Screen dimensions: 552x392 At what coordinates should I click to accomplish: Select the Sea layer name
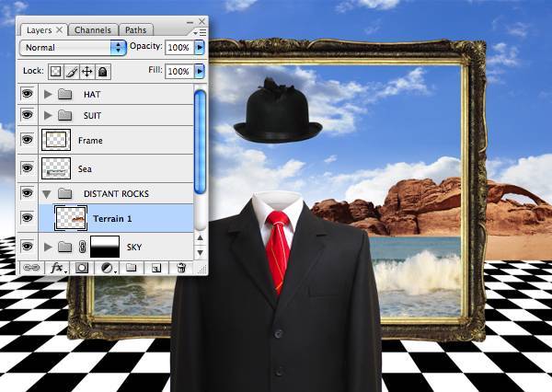click(85, 169)
